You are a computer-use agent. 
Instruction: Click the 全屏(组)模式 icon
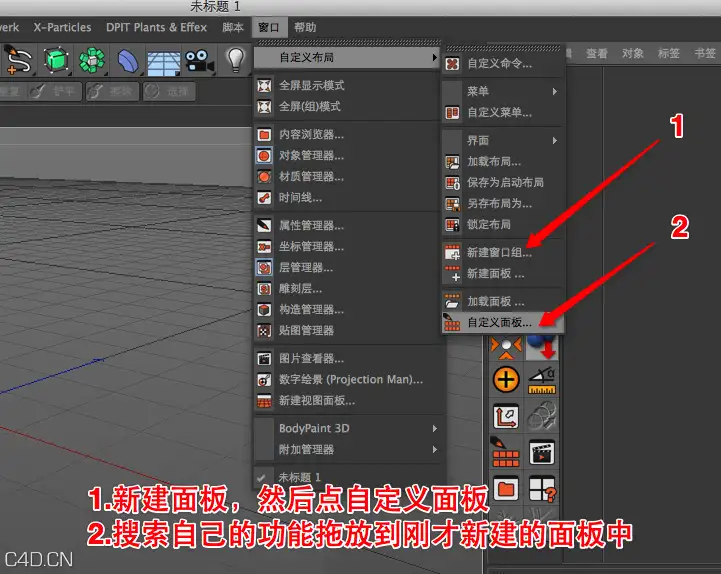click(x=264, y=107)
